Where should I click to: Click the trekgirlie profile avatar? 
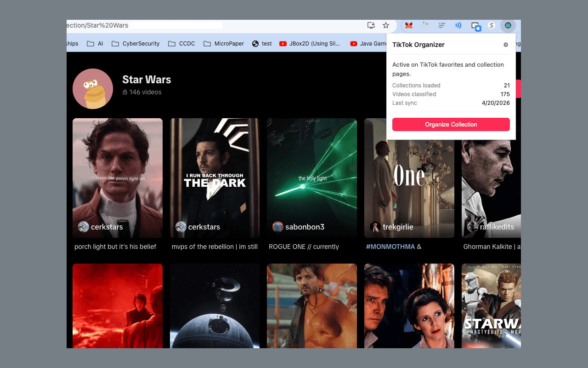(375, 227)
